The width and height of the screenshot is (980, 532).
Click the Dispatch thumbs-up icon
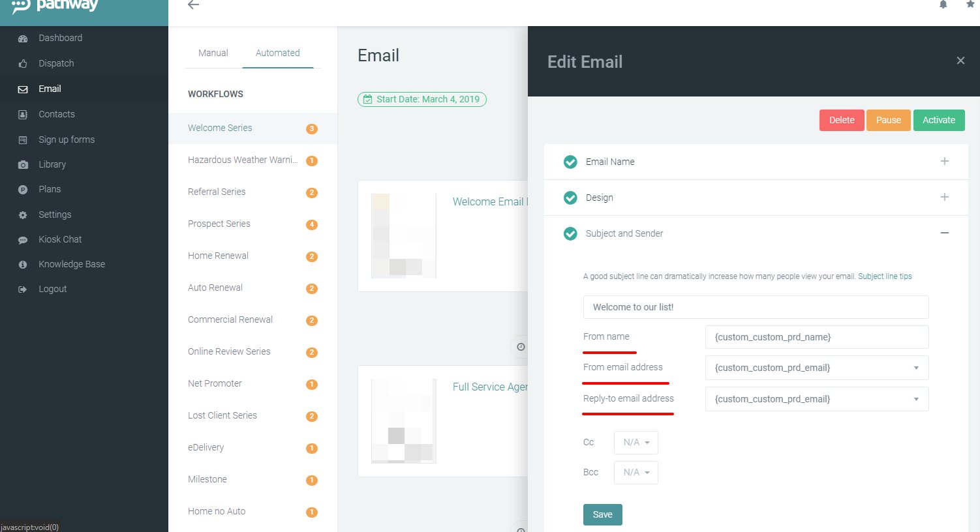pyautogui.click(x=23, y=64)
